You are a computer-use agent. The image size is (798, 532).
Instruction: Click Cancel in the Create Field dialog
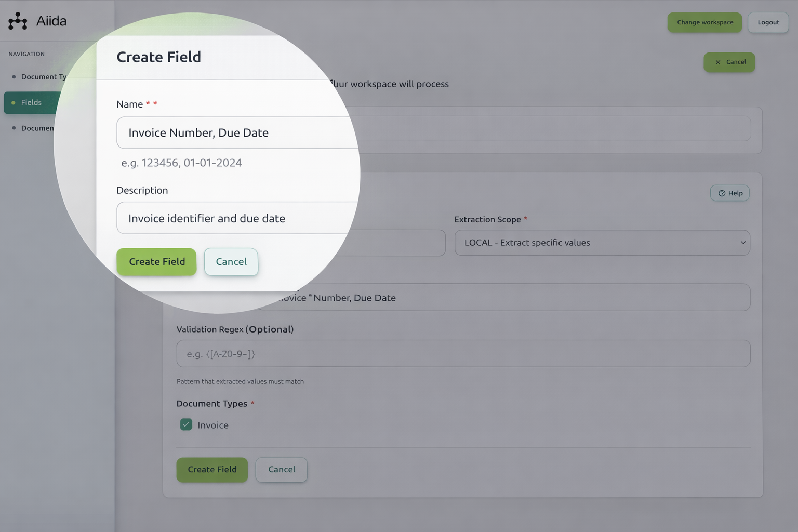231,261
